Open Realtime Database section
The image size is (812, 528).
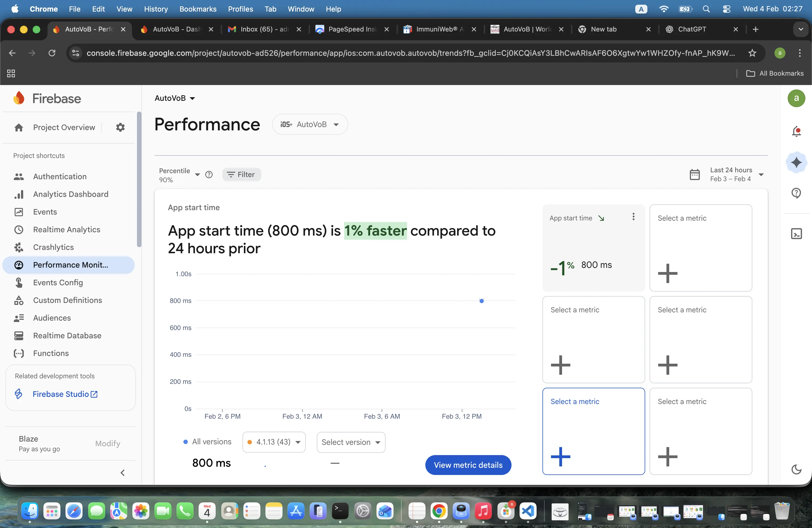click(x=67, y=336)
